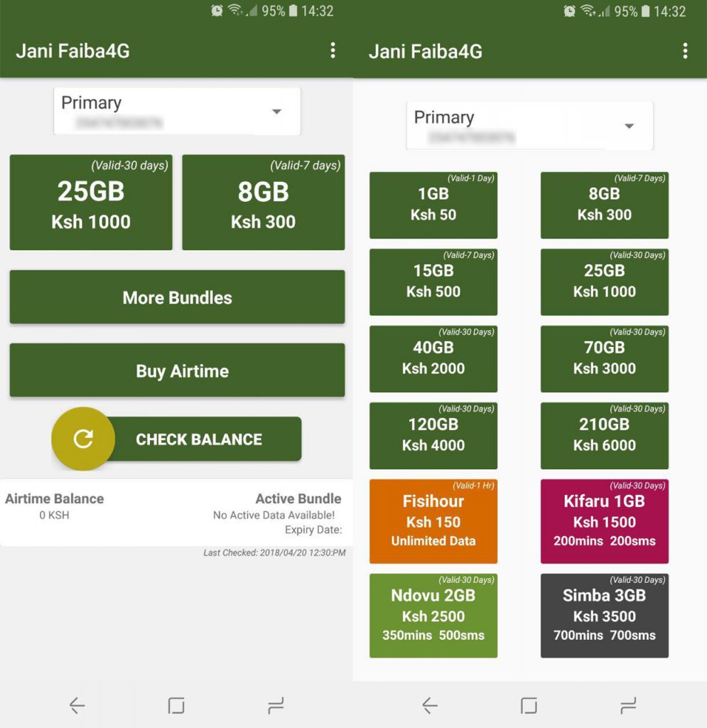Tap the Jani Faiba4G title on the Check Balance screen
This screenshot has height=728, width=707.
[x=73, y=50]
